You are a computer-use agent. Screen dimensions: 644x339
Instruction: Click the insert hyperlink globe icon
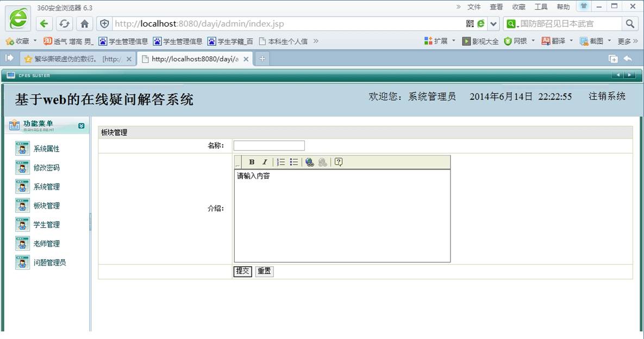click(309, 162)
